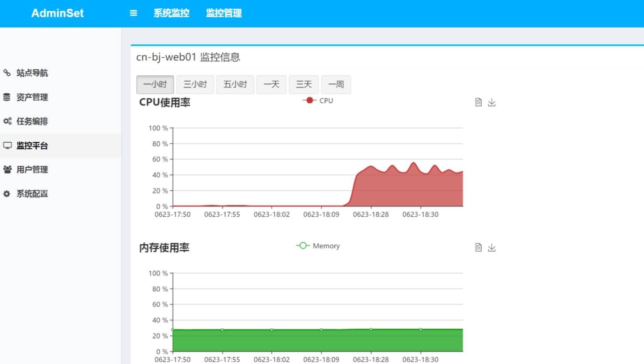Click the gear icon beside 系统配置

[7, 194]
